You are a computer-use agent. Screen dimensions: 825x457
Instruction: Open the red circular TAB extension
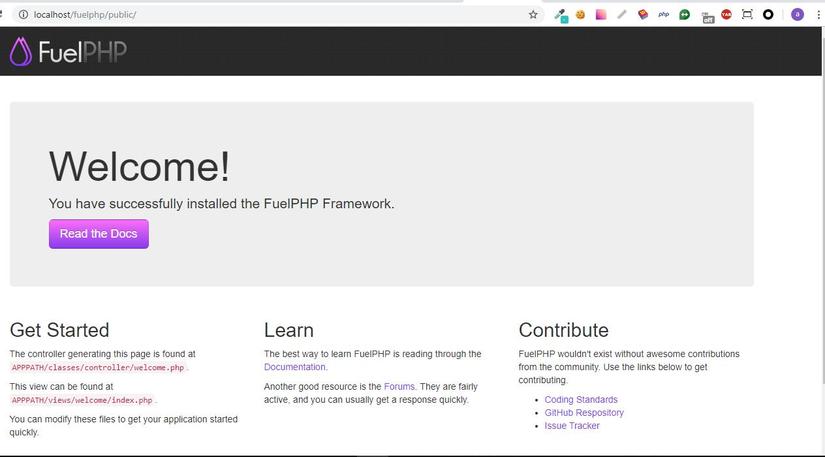tap(726, 15)
